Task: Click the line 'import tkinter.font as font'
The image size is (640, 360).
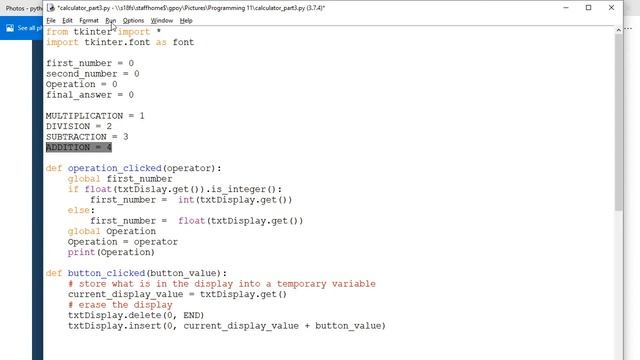Action: pos(120,42)
